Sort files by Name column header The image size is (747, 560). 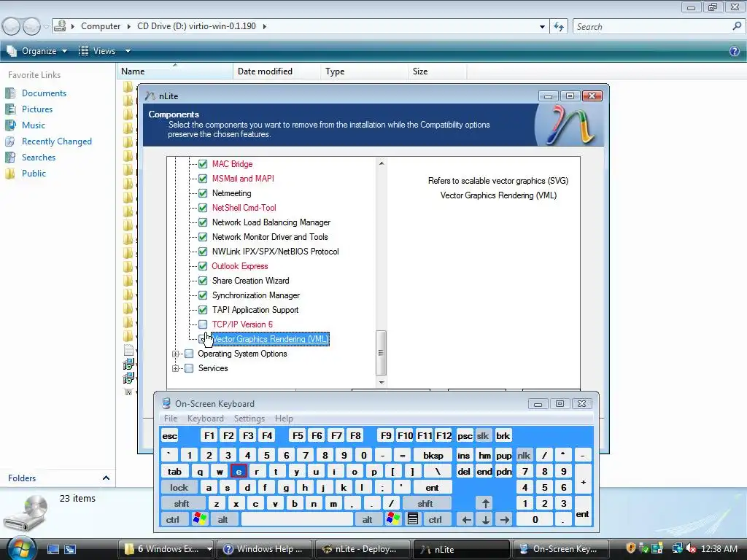[x=175, y=71]
